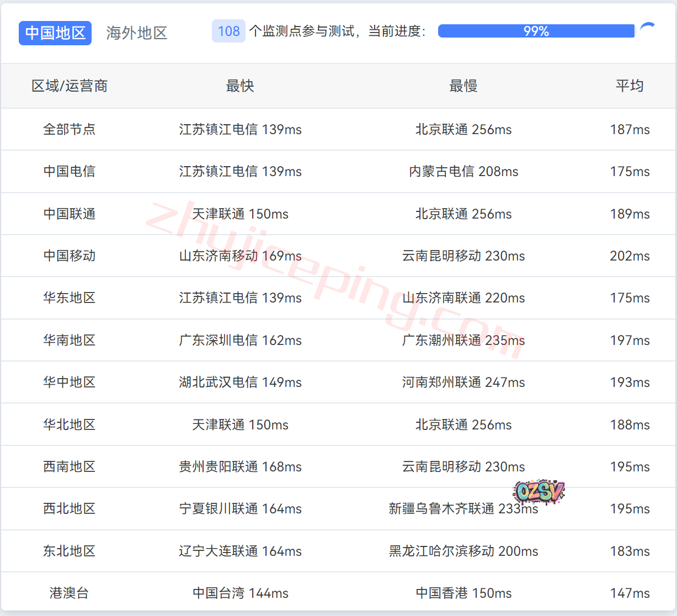677x616 pixels.
Task: Click the 108 monitoring points badge
Action: pyautogui.click(x=228, y=31)
